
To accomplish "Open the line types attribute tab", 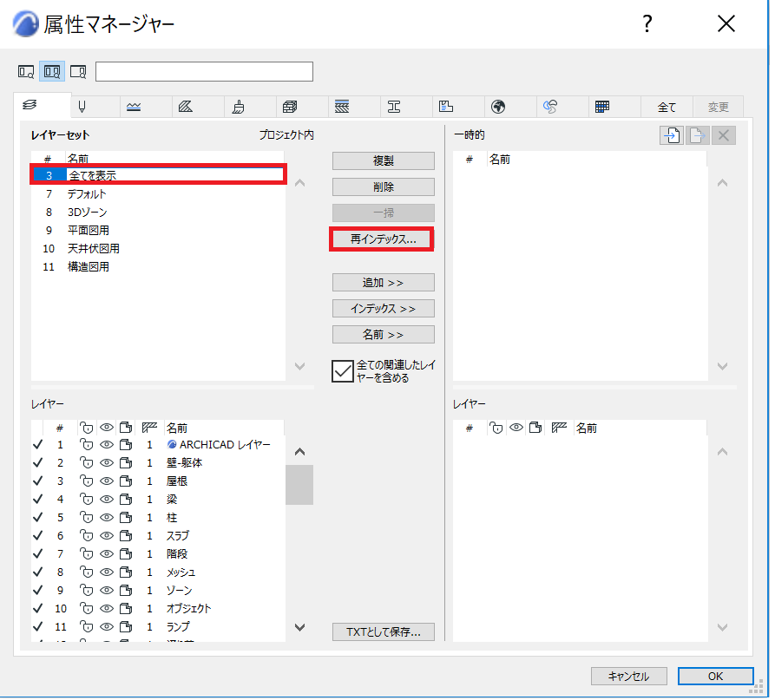I will point(134,106).
